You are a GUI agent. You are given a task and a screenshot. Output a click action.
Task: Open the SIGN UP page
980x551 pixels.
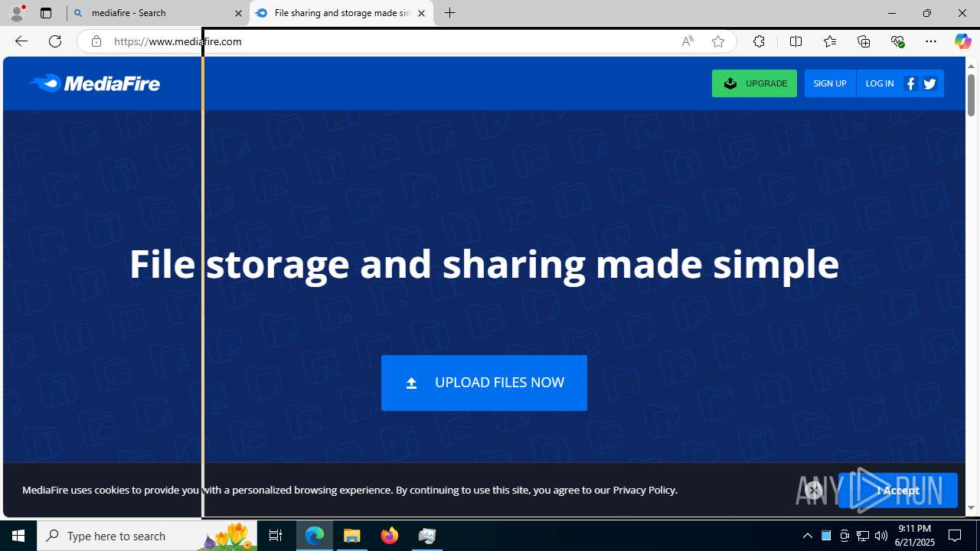[x=830, y=83]
